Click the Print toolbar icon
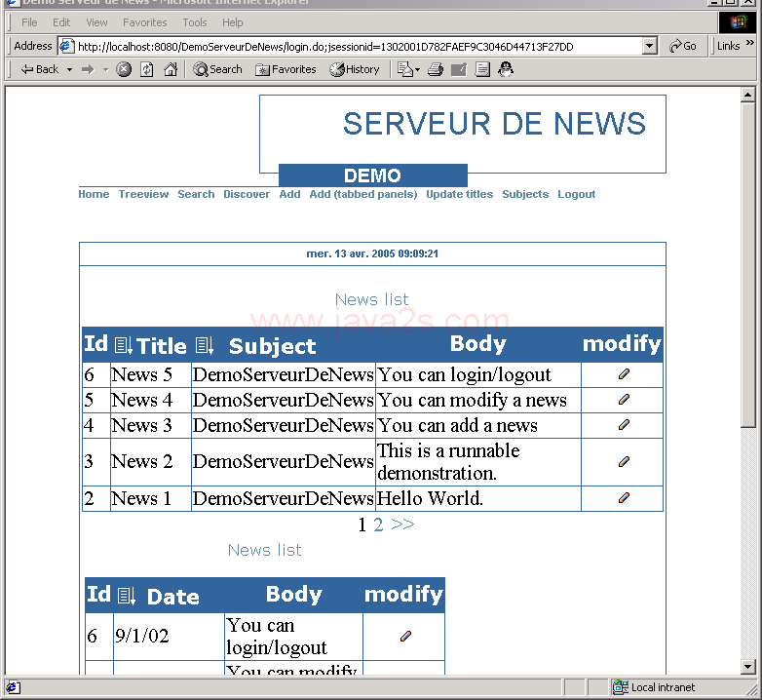This screenshot has width=762, height=700. pos(436,69)
